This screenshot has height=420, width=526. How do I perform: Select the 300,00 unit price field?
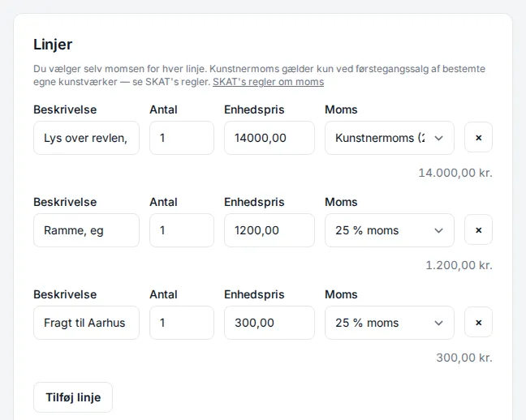point(269,323)
